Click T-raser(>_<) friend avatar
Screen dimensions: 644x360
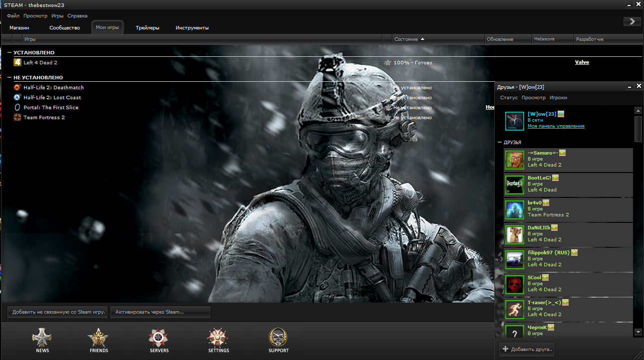(x=514, y=309)
